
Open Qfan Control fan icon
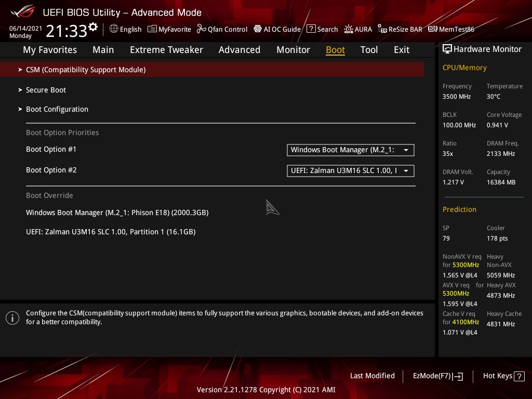pyautogui.click(x=201, y=29)
